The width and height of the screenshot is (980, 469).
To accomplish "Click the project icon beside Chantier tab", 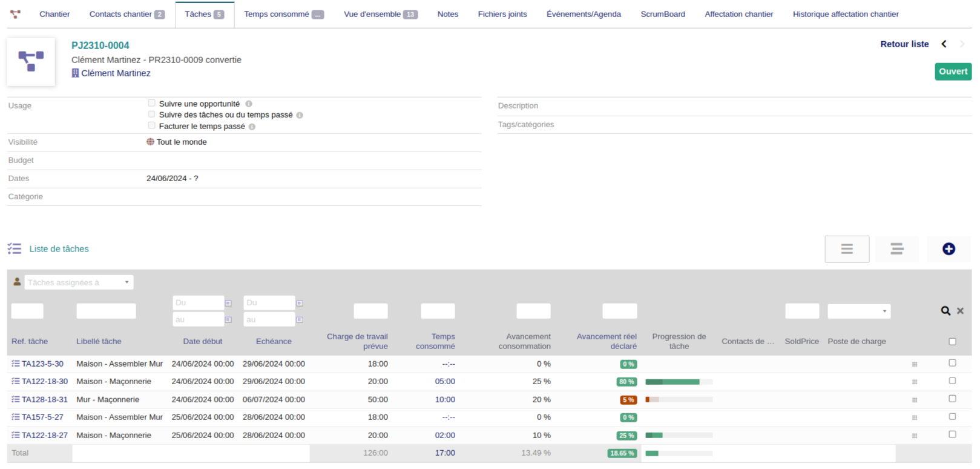I will 15,14.
